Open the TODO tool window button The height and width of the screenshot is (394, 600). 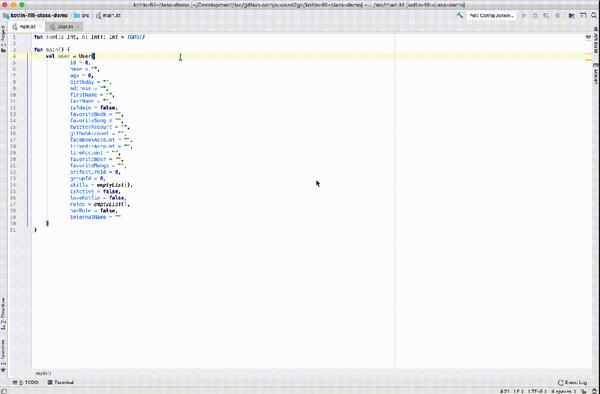pos(26,382)
